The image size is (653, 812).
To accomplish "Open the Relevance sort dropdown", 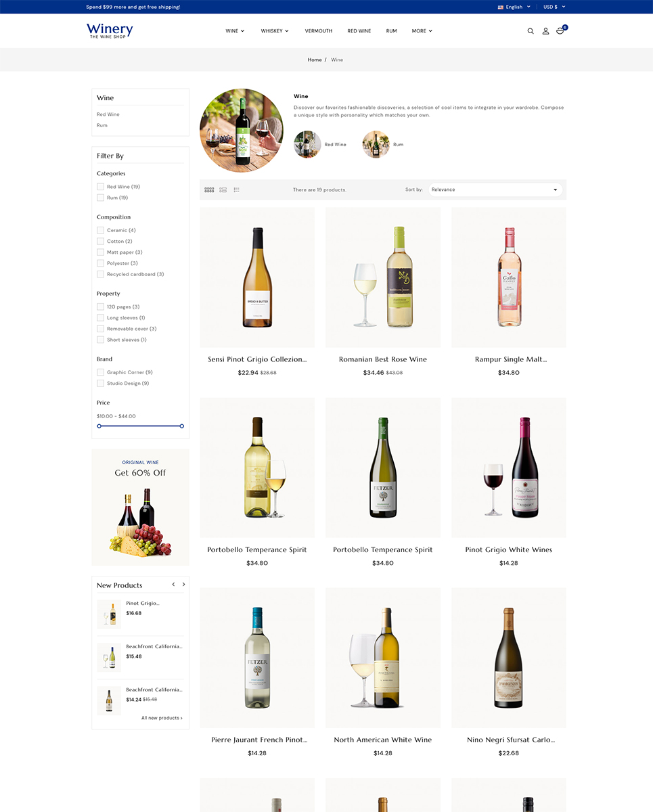I will (x=495, y=189).
